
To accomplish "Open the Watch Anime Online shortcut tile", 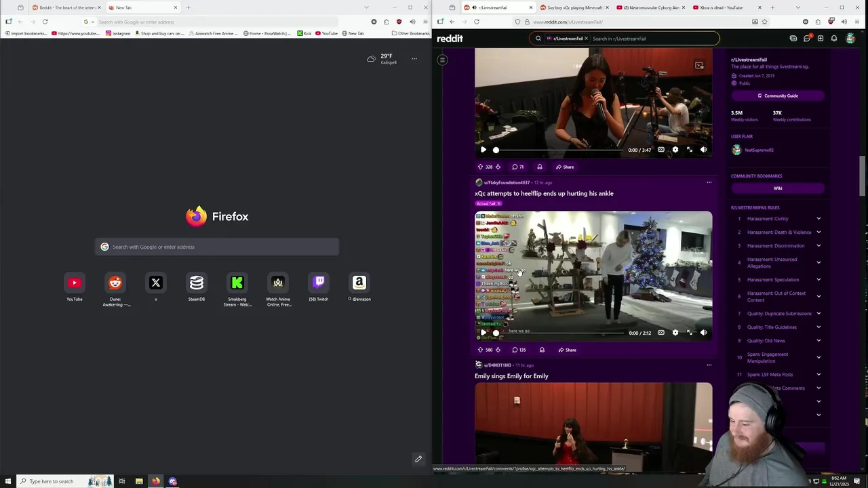I will point(278,283).
